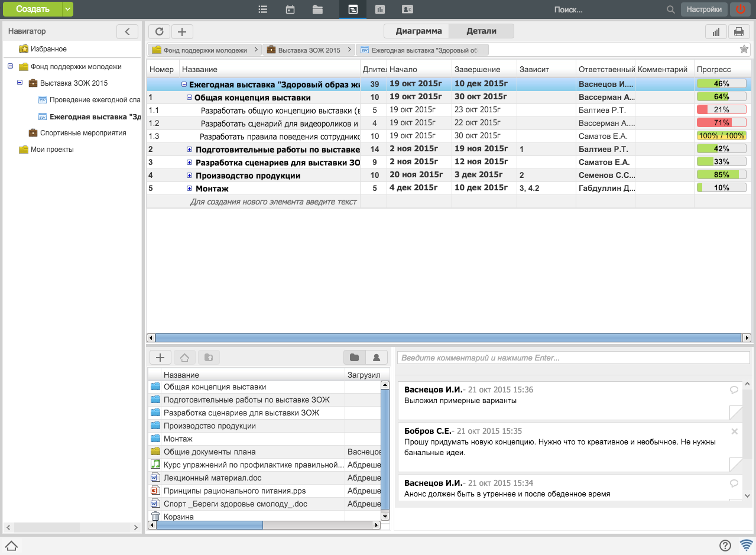
Task: Click the Поиск search field
Action: click(x=606, y=9)
